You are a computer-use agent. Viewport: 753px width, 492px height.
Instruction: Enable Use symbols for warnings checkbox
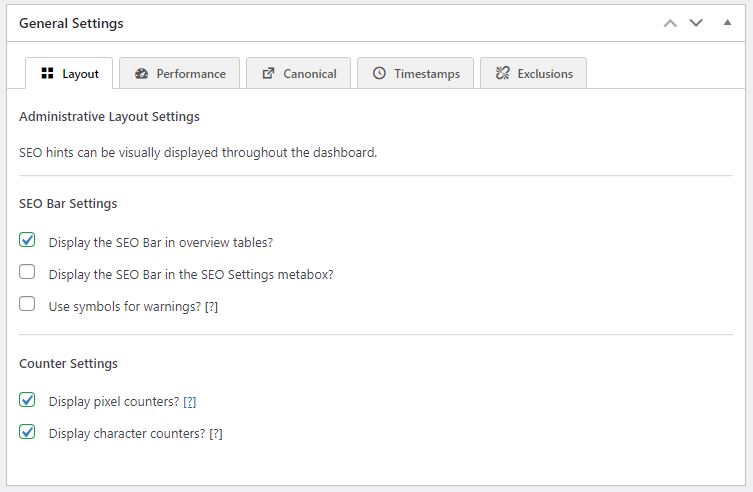tap(27, 304)
